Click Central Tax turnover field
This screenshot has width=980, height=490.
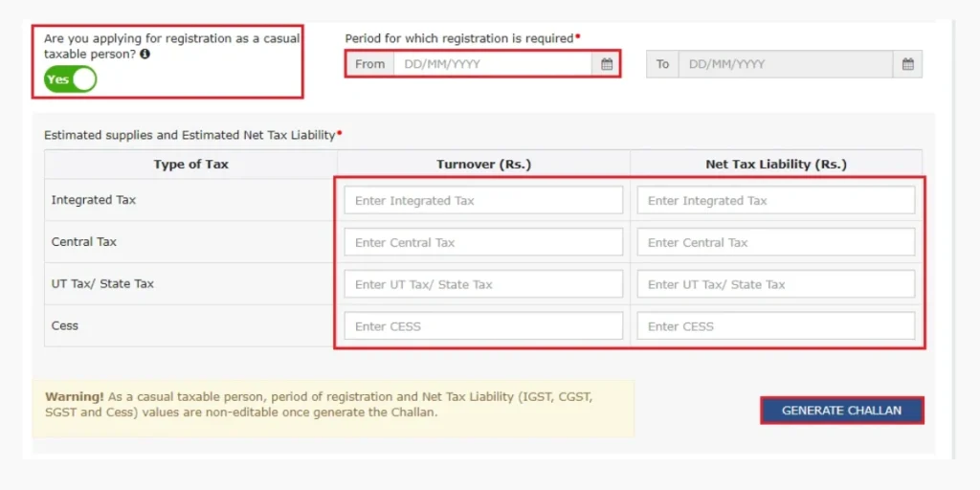(x=483, y=242)
